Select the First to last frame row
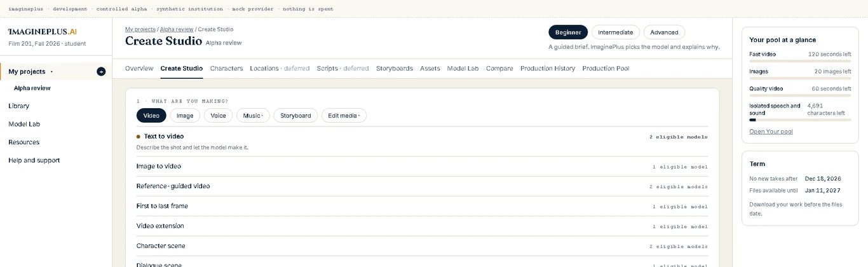The height and width of the screenshot is (267, 868). click(x=422, y=206)
